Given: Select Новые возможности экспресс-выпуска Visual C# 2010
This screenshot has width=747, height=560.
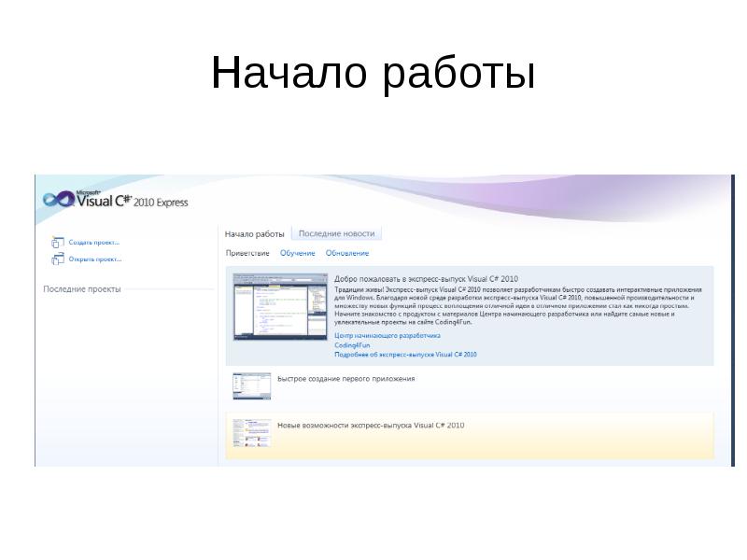Looking at the screenshot, I should [x=371, y=426].
